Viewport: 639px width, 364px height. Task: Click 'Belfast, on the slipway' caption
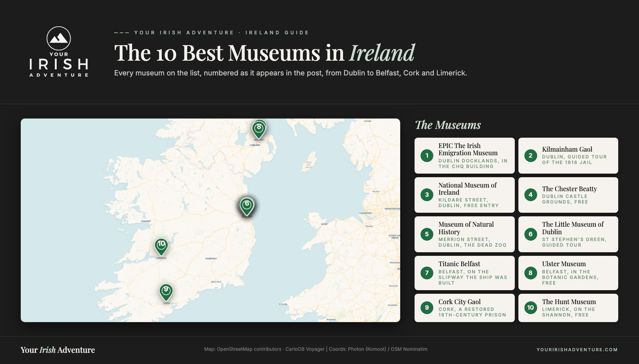pyautogui.click(x=473, y=277)
